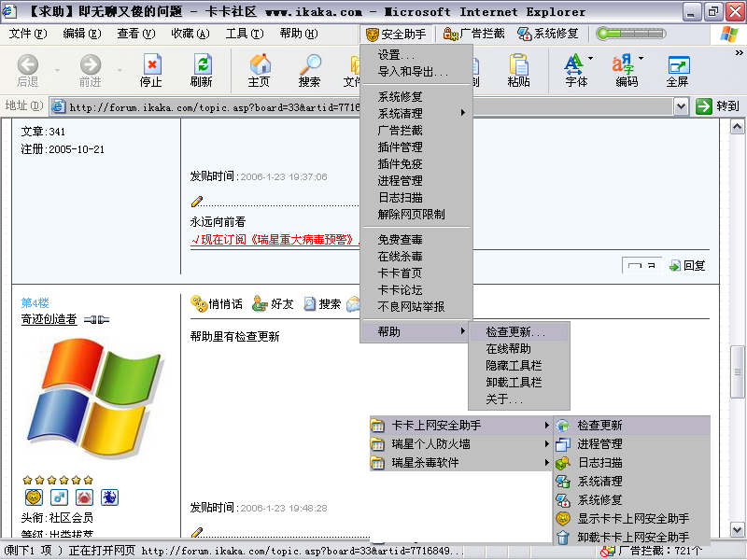Click the 好友 friend icon in post 4
Screen dimensions: 747x560
[x=260, y=303]
